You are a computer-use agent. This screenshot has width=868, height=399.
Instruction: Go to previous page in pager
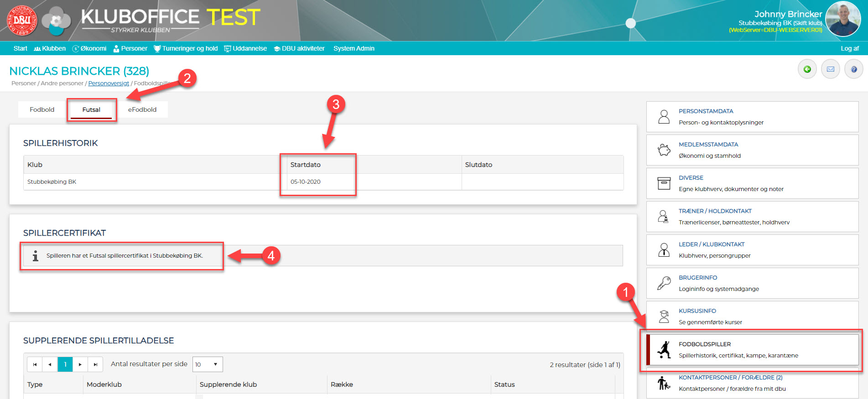[50, 364]
